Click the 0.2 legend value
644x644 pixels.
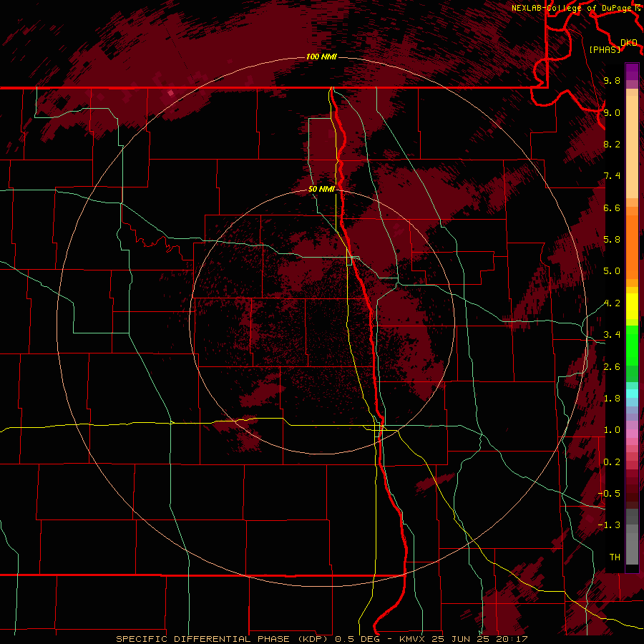pos(612,462)
